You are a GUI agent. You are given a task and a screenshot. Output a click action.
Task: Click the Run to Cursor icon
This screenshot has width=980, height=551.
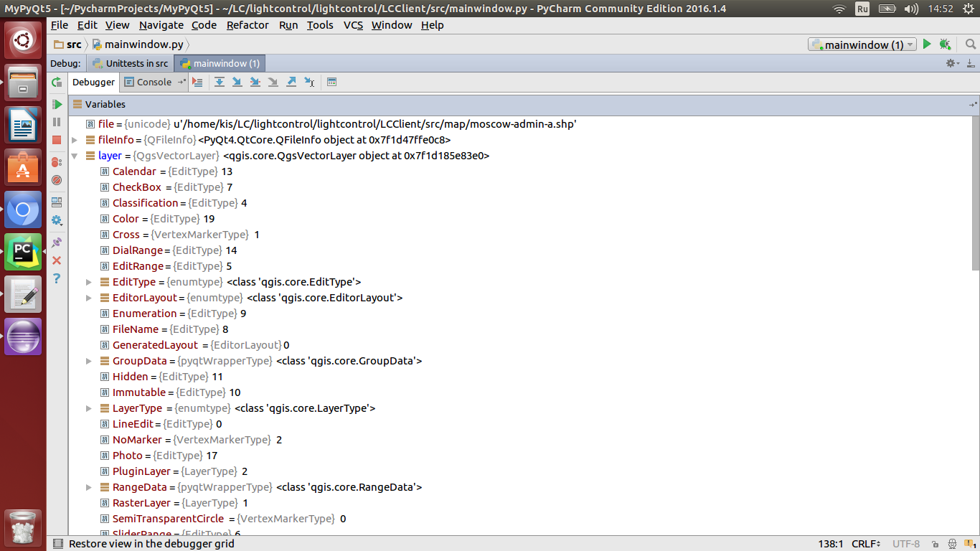[309, 82]
